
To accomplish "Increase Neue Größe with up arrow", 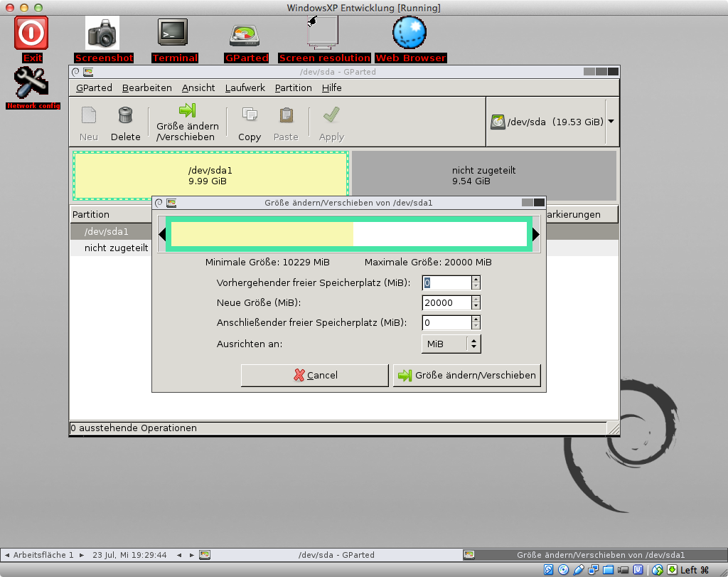I will [x=476, y=300].
